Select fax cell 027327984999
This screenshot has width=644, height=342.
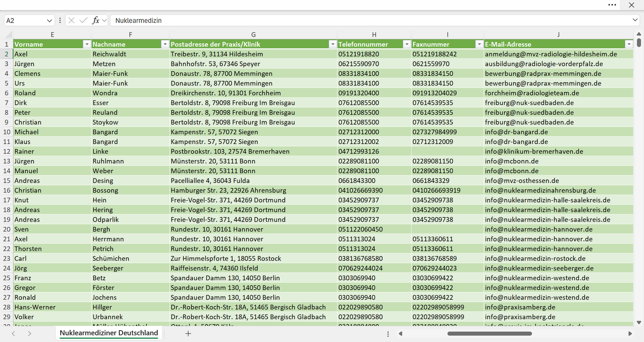click(448, 132)
